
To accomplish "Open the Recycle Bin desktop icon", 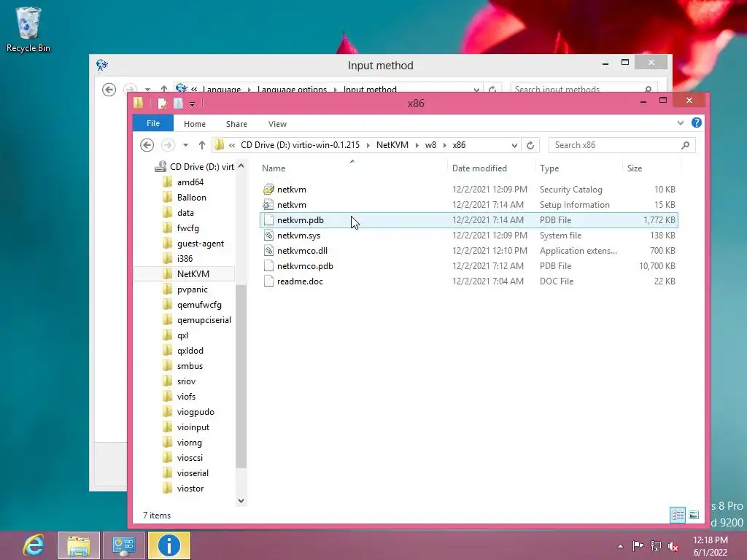I will pyautogui.click(x=28, y=29).
